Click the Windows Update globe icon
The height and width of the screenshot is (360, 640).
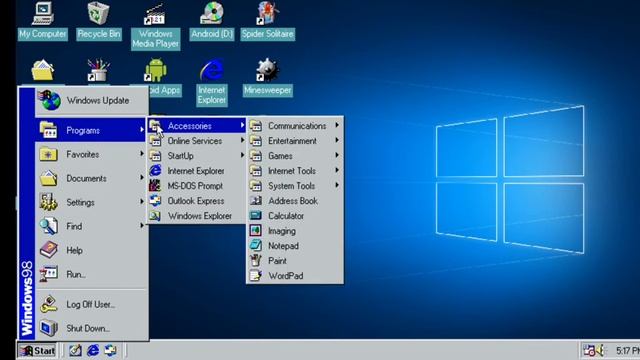(x=49, y=100)
